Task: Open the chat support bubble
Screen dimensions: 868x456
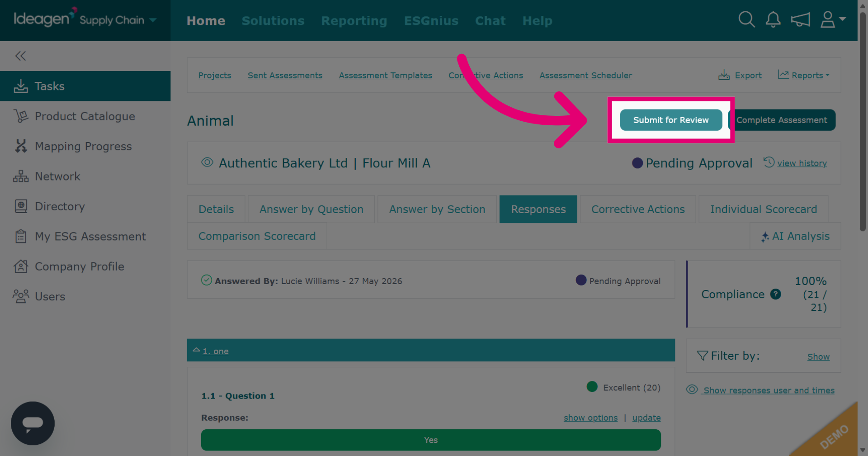Action: pos(33,423)
